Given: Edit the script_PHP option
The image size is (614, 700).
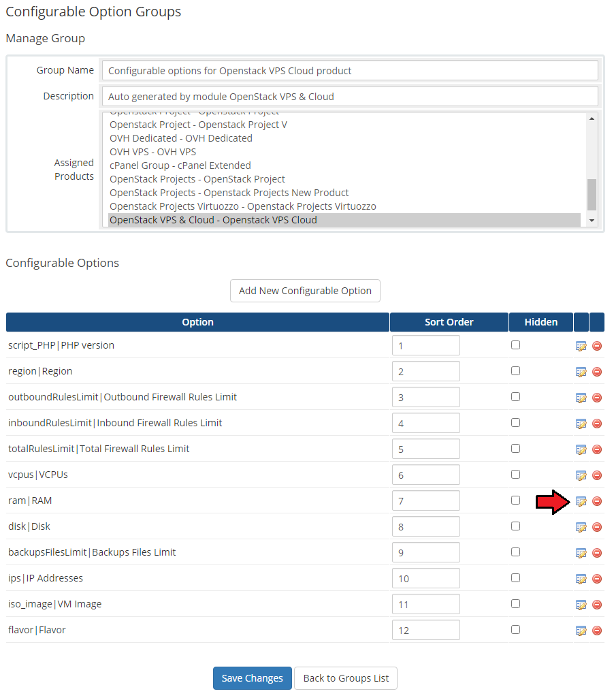Looking at the screenshot, I should point(581,346).
